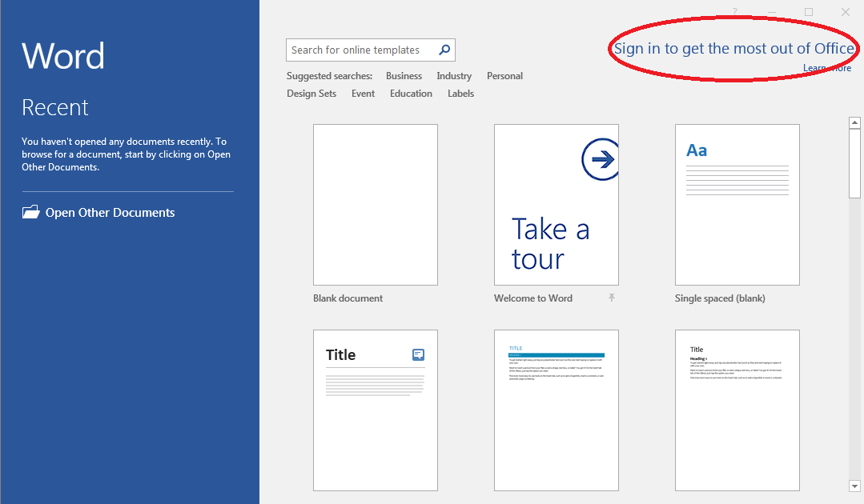The width and height of the screenshot is (864, 504).
Task: Focus the Search for online templates field
Action: pos(370,50)
